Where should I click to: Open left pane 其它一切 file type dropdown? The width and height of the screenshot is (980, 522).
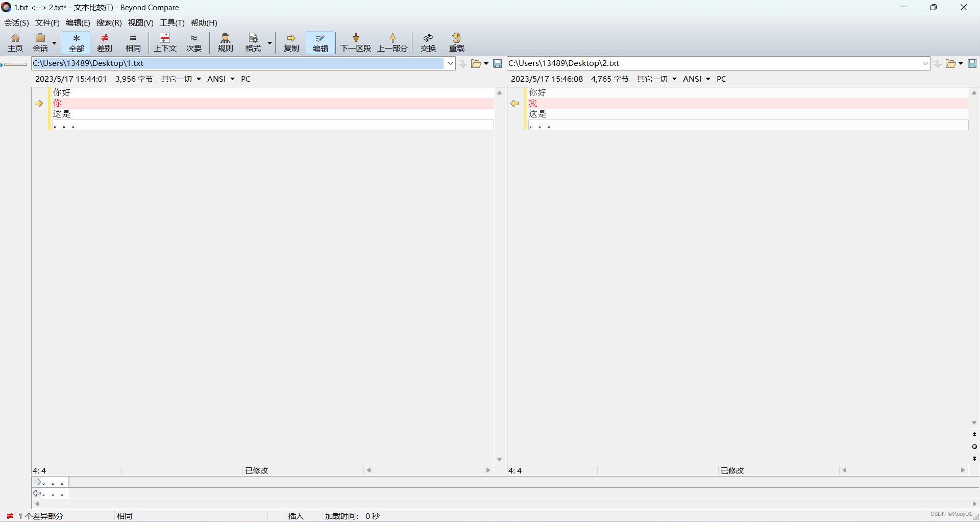(x=181, y=79)
